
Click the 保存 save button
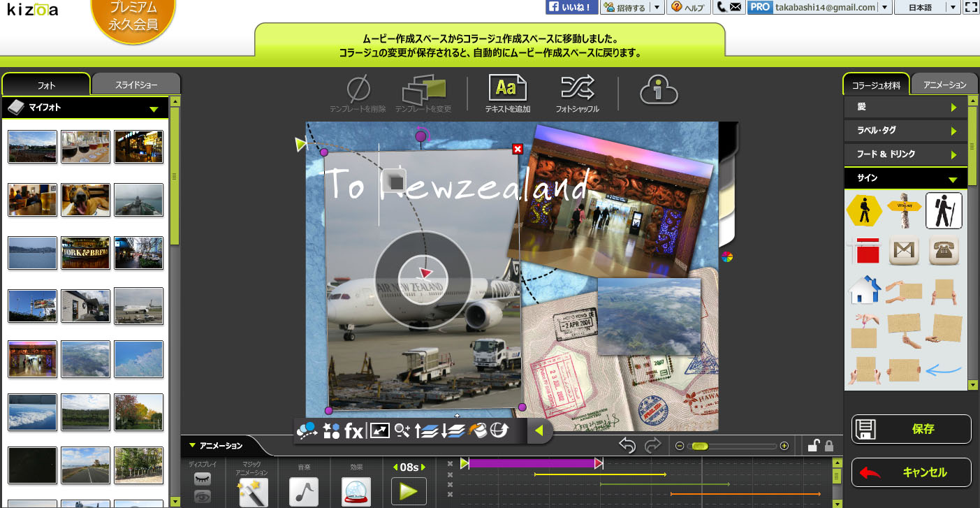(911, 429)
